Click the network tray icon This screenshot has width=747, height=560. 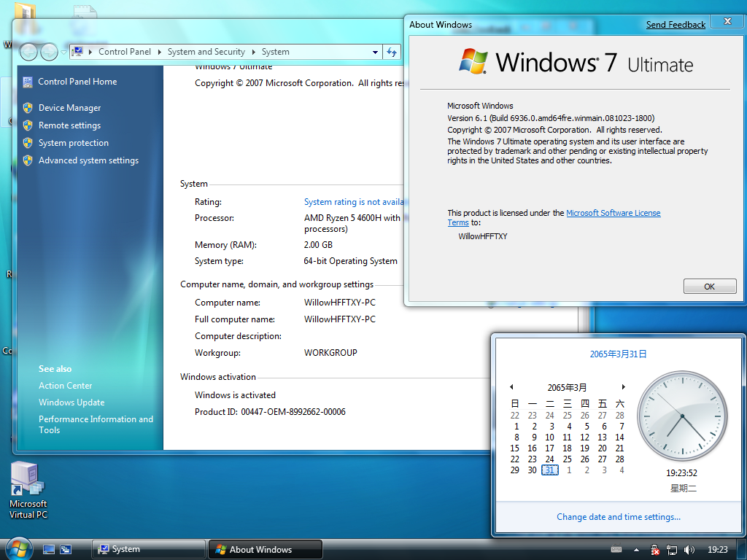coord(672,550)
